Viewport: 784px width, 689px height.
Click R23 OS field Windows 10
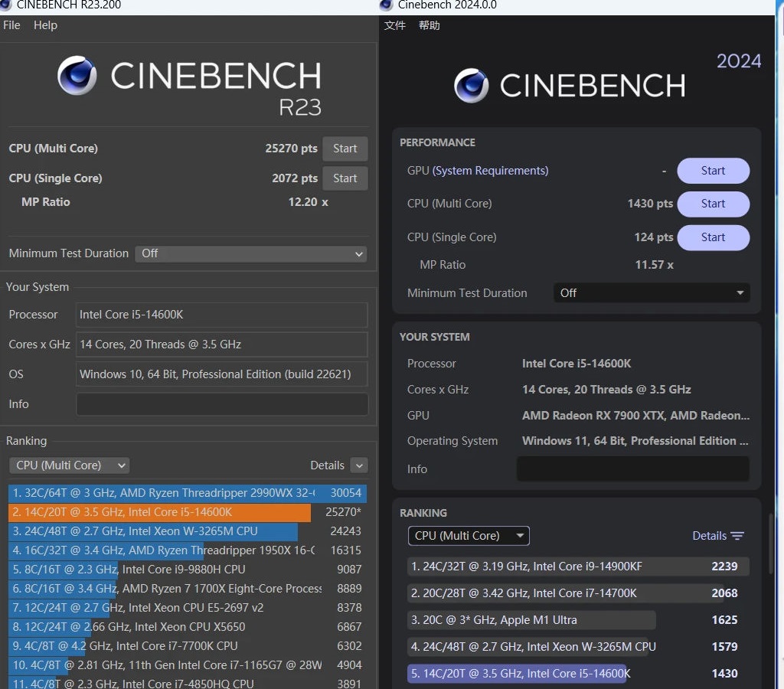(222, 374)
